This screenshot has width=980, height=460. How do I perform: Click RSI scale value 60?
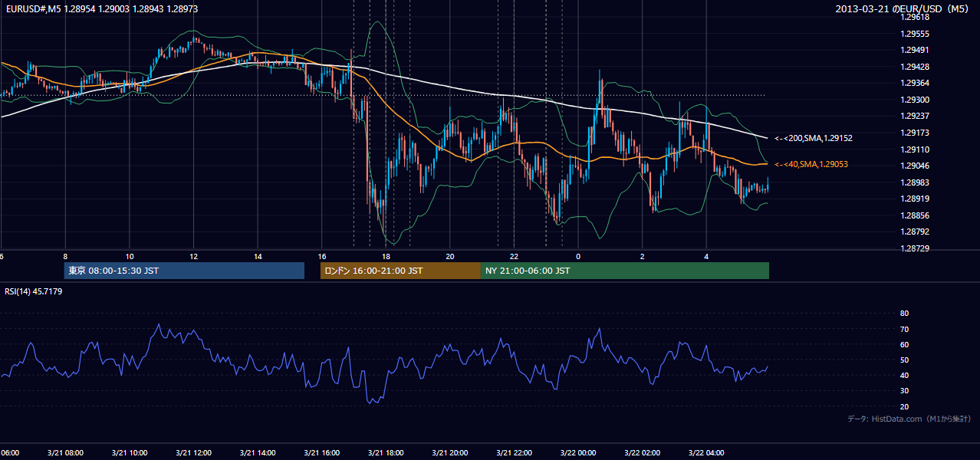click(x=904, y=344)
